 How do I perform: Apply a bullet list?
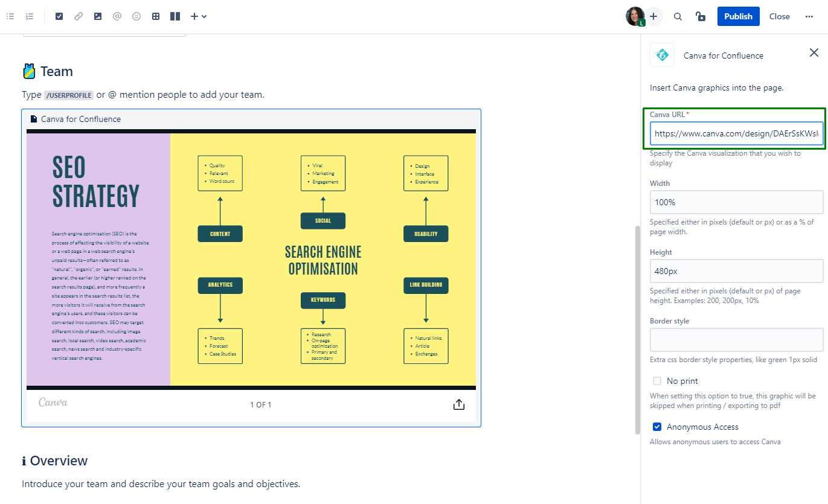click(x=10, y=16)
